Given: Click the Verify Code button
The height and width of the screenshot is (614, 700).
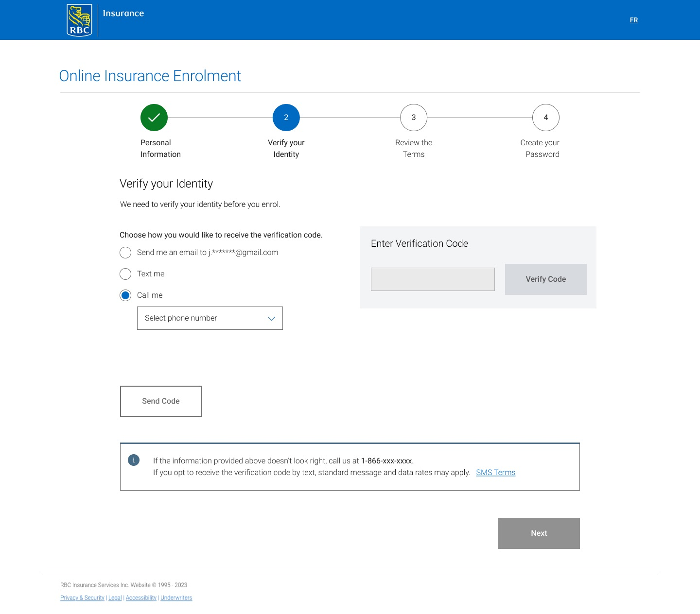Looking at the screenshot, I should (546, 279).
